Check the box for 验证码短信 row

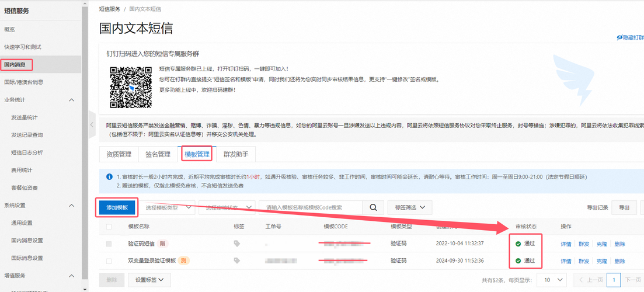109,244
